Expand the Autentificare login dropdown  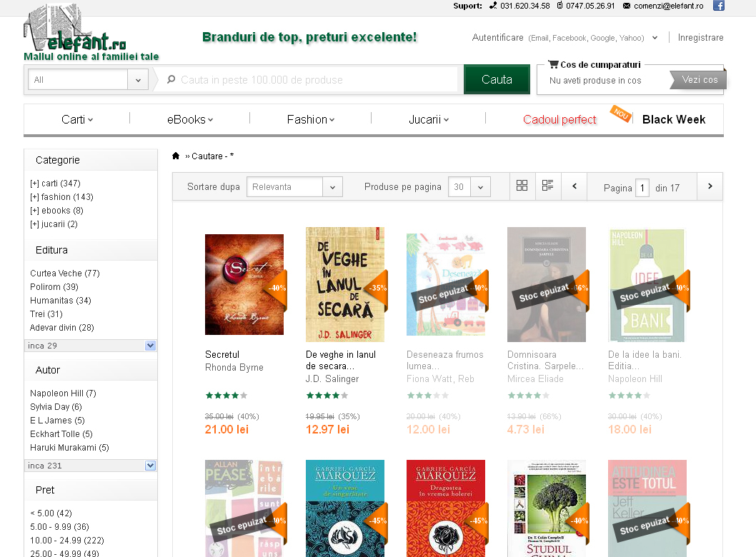coord(655,38)
